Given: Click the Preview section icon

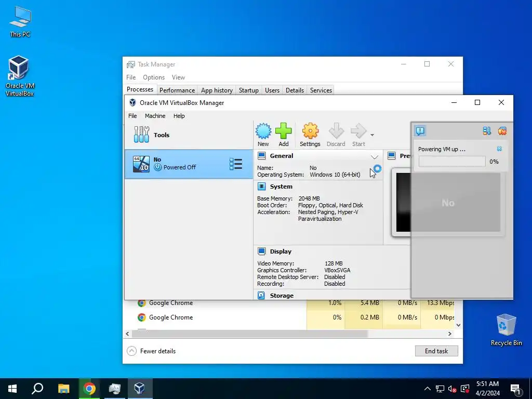Looking at the screenshot, I should (392, 156).
